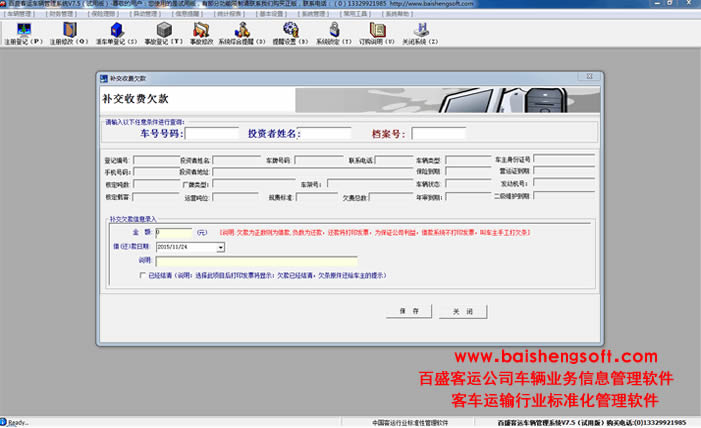Click the 发动机号 field
This screenshot has height=428, width=701.
pyautogui.click(x=564, y=183)
